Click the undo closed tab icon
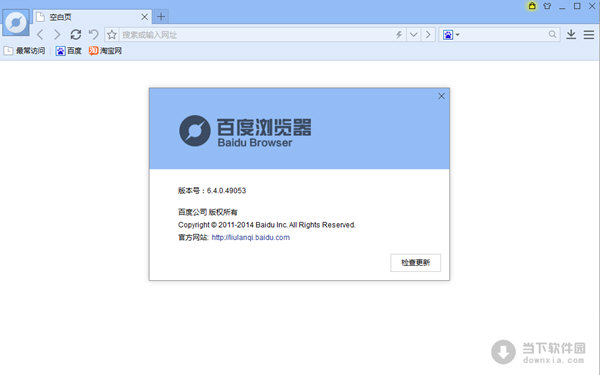The width and height of the screenshot is (600, 375). [93, 35]
